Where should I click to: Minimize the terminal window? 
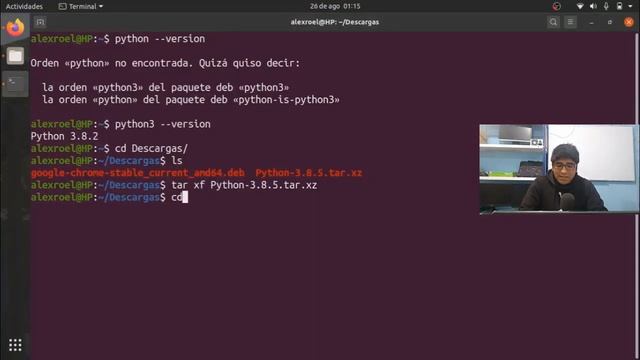pos(591,22)
